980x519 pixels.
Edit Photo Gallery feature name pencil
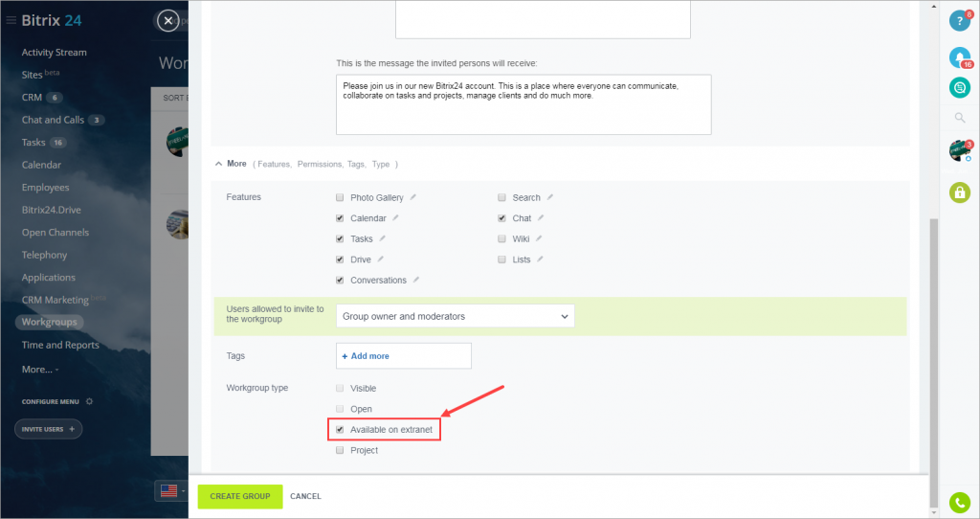[x=413, y=197]
